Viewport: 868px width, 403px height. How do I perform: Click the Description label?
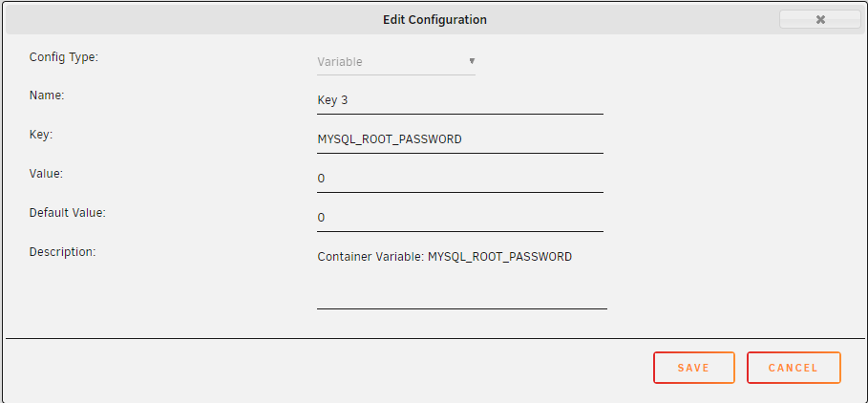click(x=63, y=252)
